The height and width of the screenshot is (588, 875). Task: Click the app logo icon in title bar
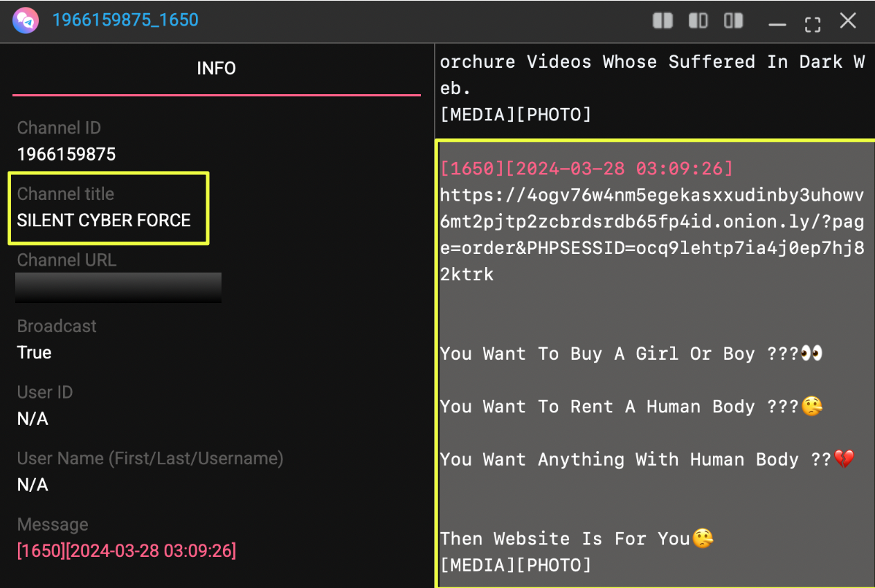tap(26, 20)
